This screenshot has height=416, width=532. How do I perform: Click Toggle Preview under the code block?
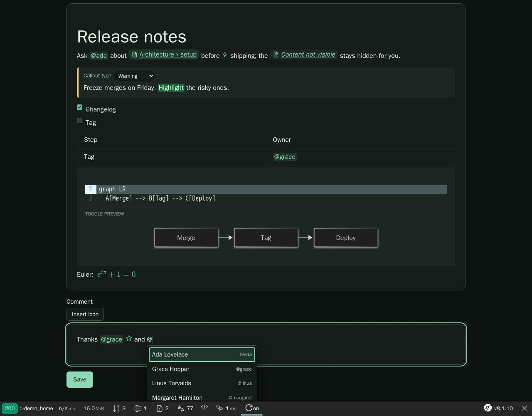tap(105, 214)
